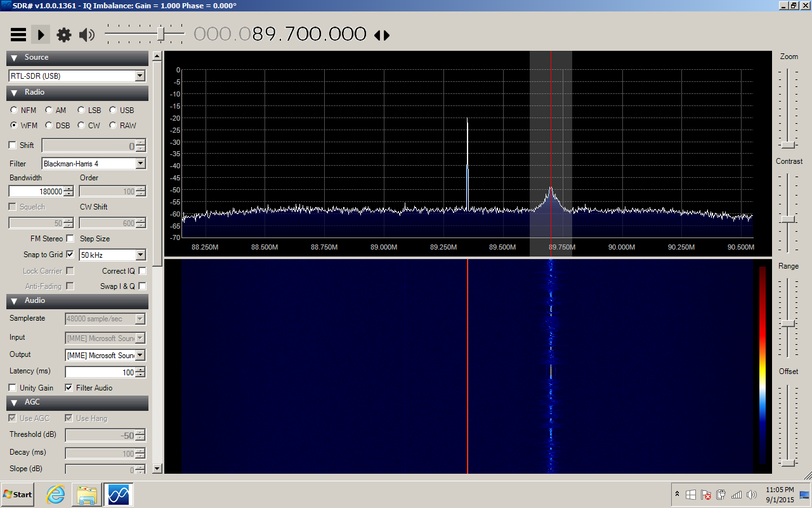
Task: Click the Range vertical slider
Action: coord(789,317)
